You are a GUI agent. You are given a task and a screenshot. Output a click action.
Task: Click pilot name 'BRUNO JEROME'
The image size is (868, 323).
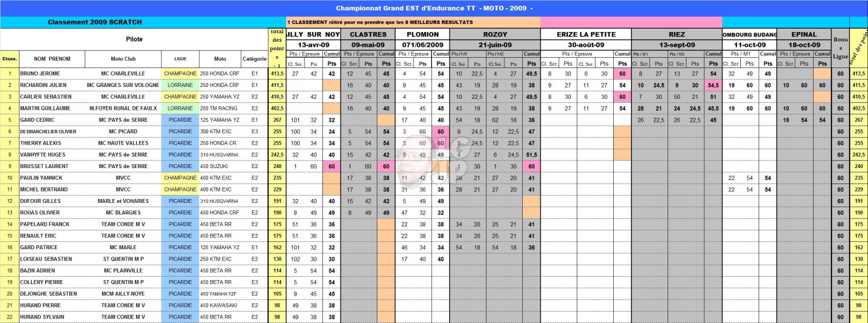point(40,74)
